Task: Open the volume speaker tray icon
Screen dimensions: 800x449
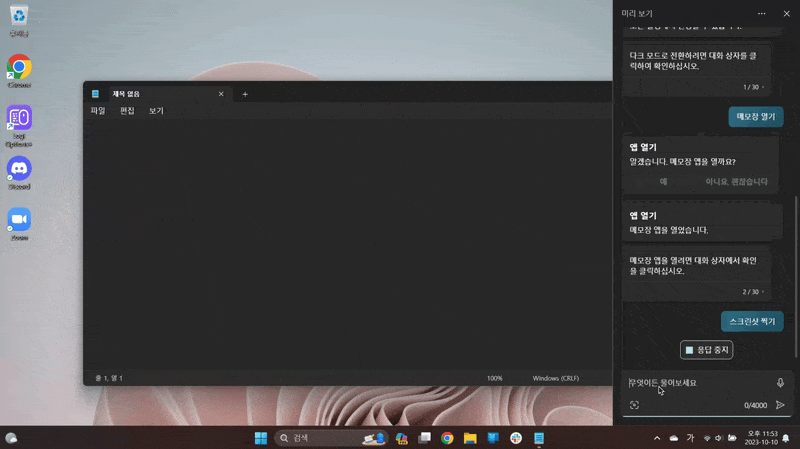Action: click(x=719, y=438)
